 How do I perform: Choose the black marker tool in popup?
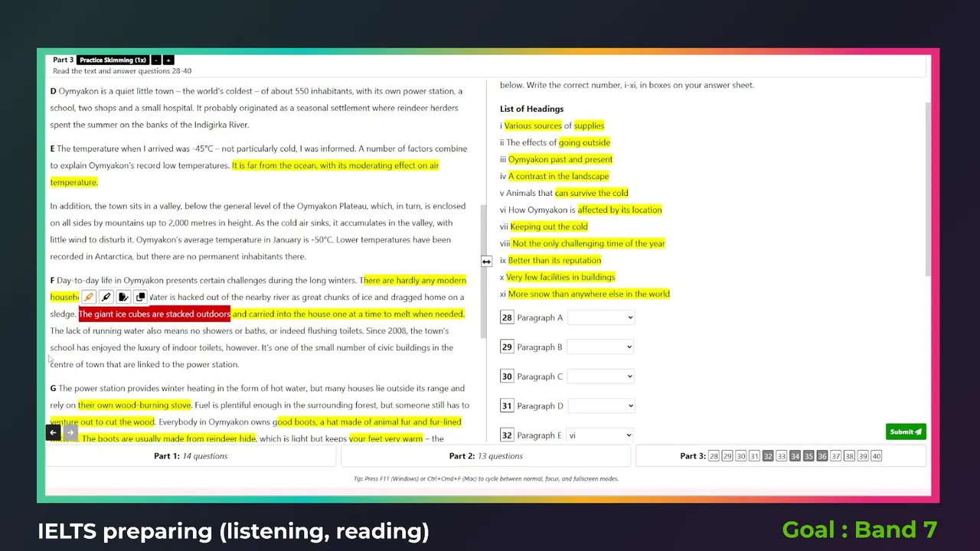(x=106, y=297)
